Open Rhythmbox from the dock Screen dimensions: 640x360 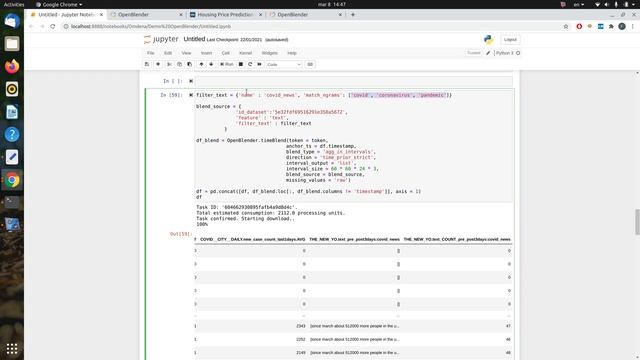click(12, 89)
